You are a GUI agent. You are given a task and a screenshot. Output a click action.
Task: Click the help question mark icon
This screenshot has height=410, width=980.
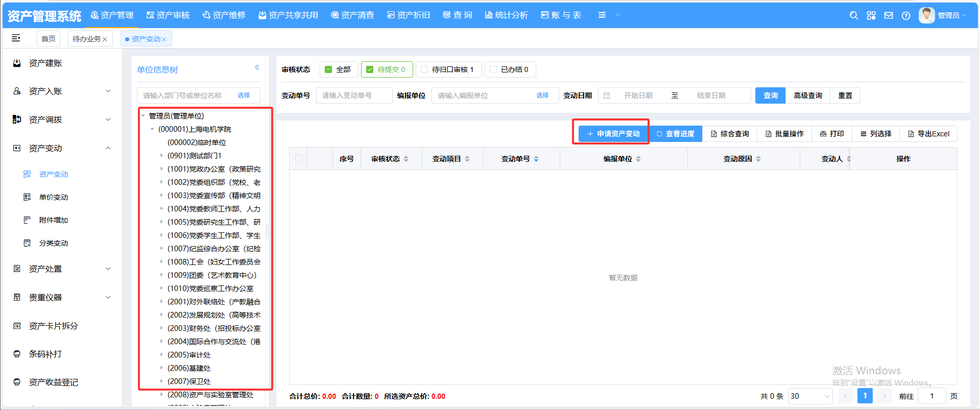906,15
